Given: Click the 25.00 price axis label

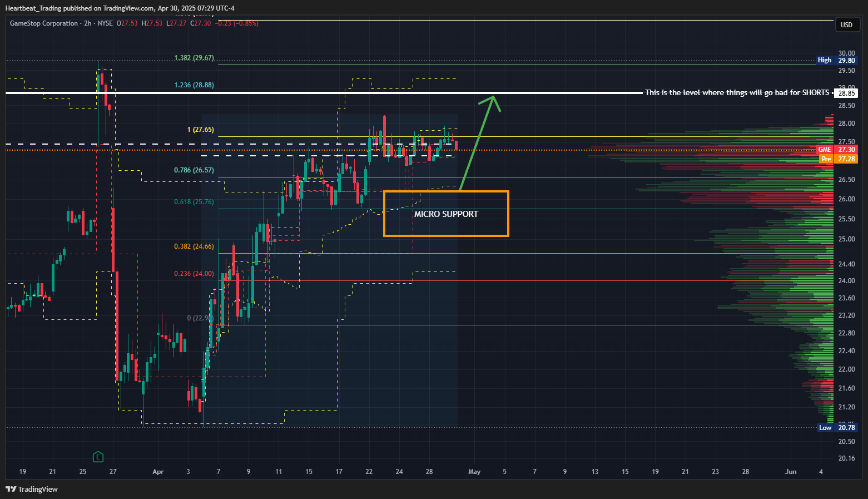Looking at the screenshot, I should [x=847, y=239].
